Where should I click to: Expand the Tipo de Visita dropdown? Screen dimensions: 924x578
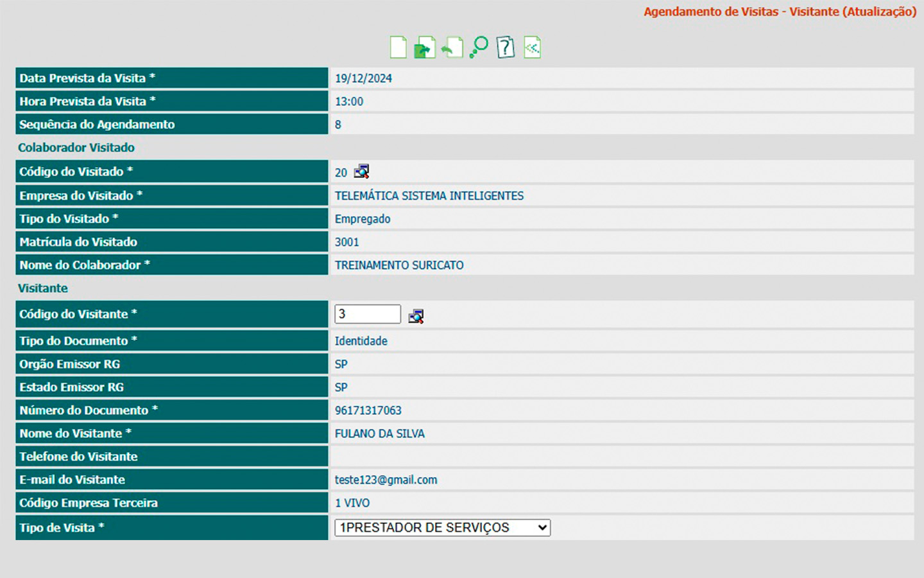pos(442,528)
